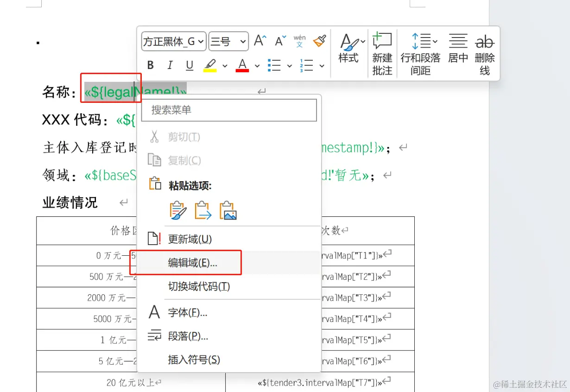Image resolution: width=570 pixels, height=392 pixels.
Task: Apply yellow text highlight color
Action: [x=210, y=66]
